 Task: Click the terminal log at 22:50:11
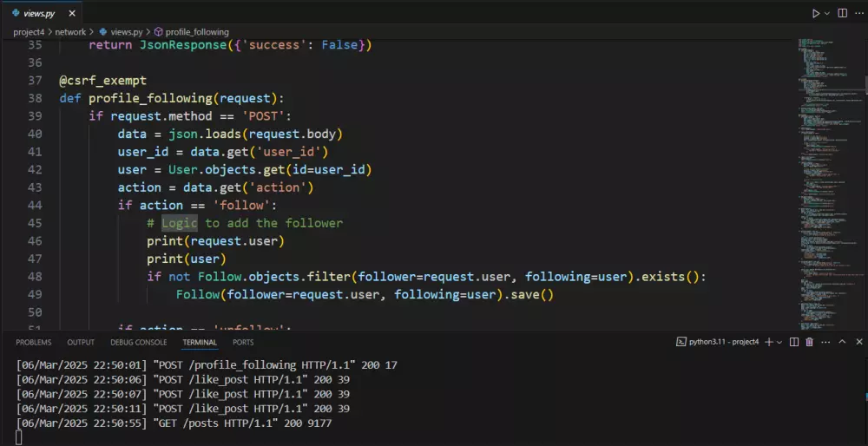coord(182,409)
